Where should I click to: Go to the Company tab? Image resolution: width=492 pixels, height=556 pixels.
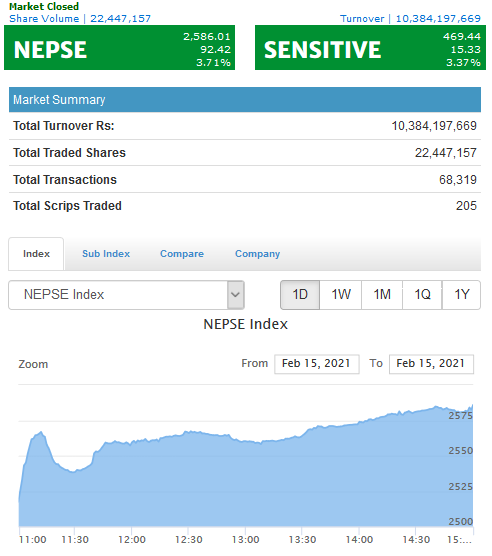[257, 254]
